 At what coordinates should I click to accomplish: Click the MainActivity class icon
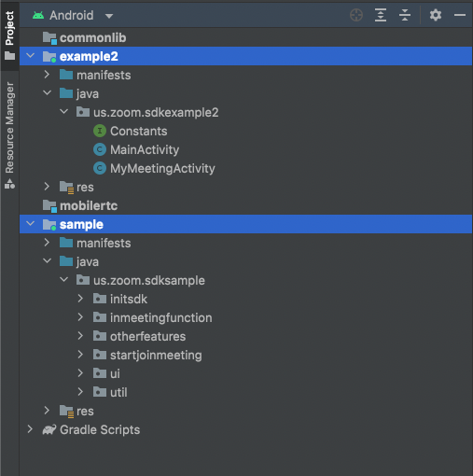(x=100, y=149)
